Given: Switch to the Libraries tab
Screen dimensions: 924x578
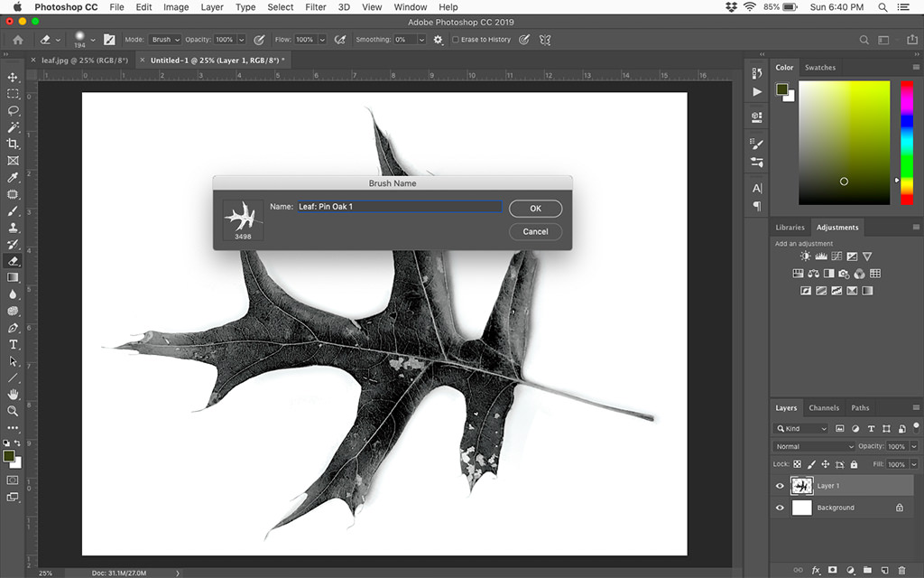Looking at the screenshot, I should (790, 227).
